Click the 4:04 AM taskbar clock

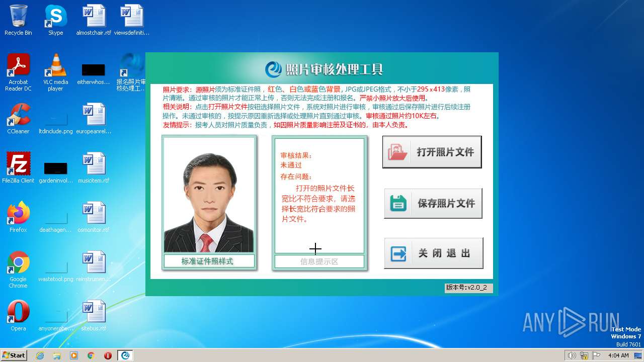(x=618, y=355)
